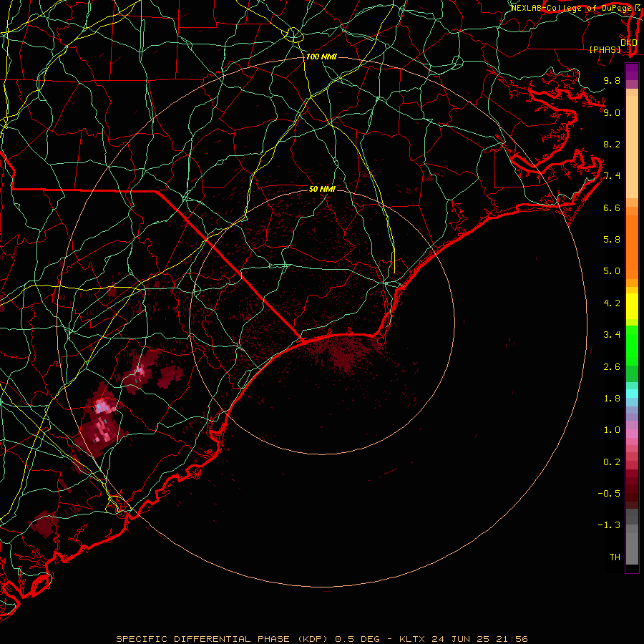644x644 pixels.
Task: Click the 24 JUN 25 date in caption
Action: (460, 639)
